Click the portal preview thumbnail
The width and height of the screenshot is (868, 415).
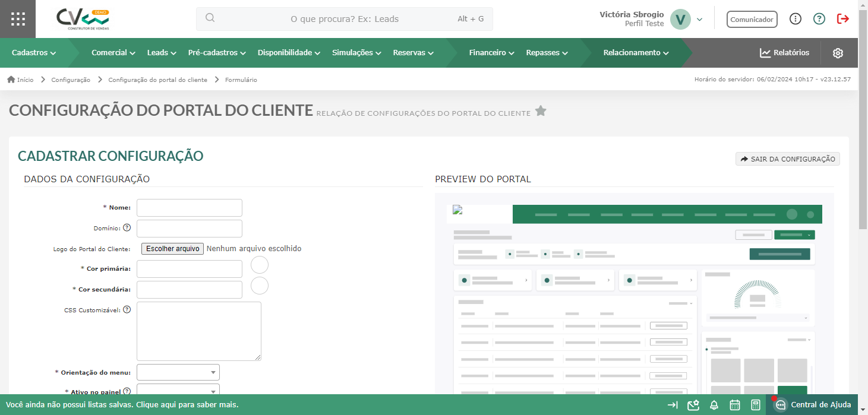(635, 294)
